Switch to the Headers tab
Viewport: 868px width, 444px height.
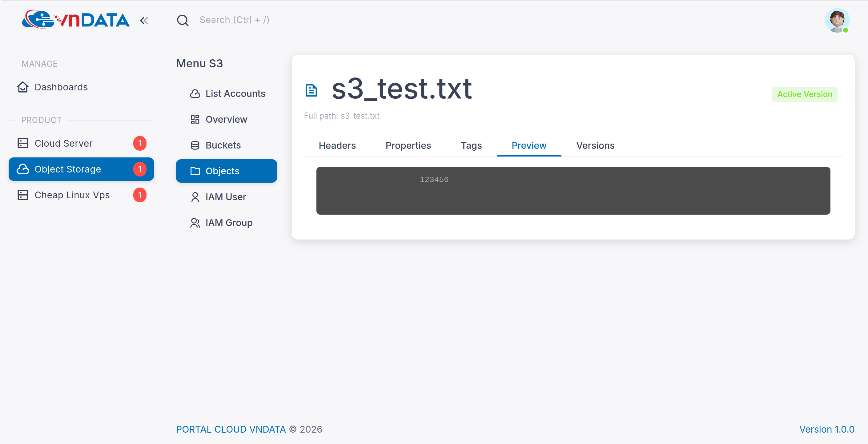[x=337, y=145]
